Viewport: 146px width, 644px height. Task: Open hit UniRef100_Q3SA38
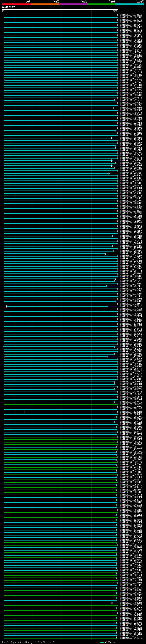pyautogui.click(x=131, y=173)
